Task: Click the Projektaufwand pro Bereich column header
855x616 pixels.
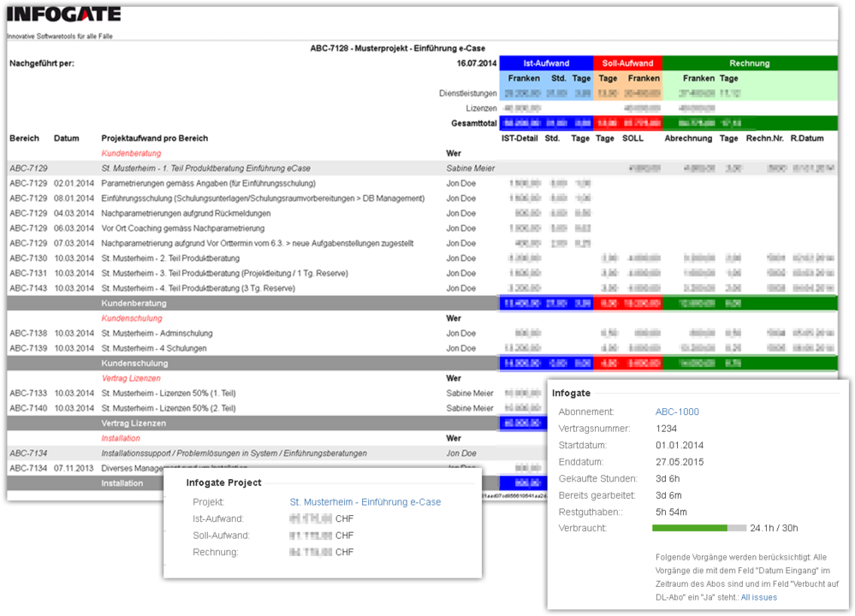Action: (154, 138)
